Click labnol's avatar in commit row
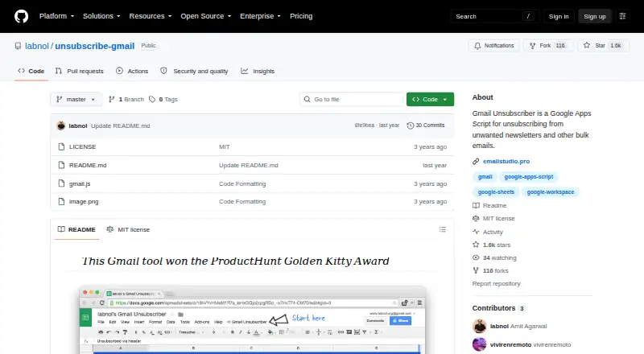This screenshot has height=354, width=644. coord(61,126)
